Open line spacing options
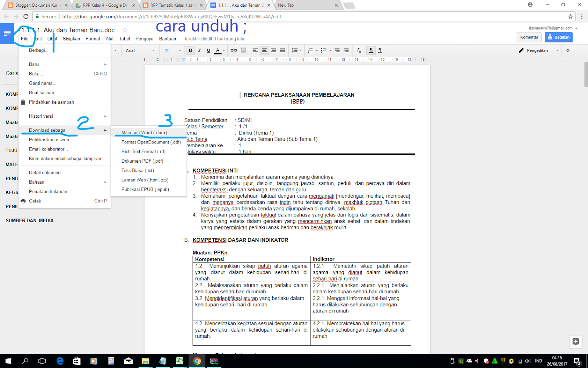The height and width of the screenshot is (368, 588). pyautogui.click(x=296, y=50)
